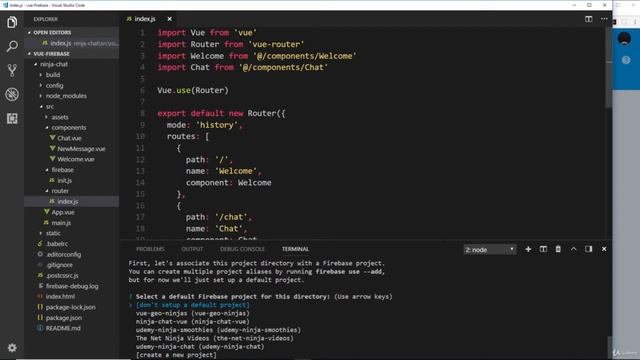The width and height of the screenshot is (640, 360).
Task: Open the terminal selector '2: node' dropdown
Action: [x=490, y=249]
